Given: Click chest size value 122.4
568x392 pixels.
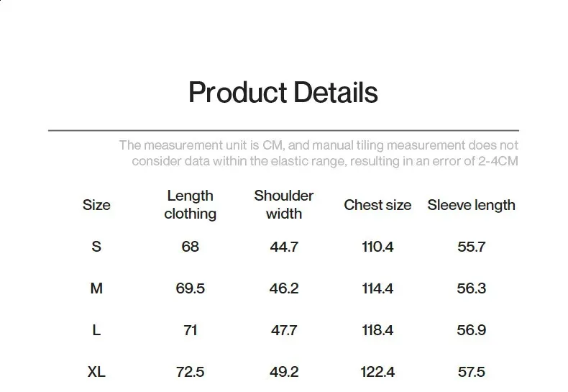Looking at the screenshot, I should (377, 372).
